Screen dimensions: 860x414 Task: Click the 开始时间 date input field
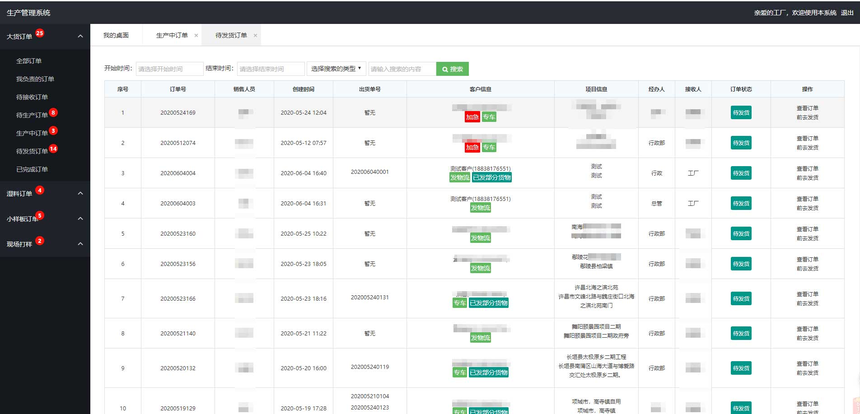(169, 69)
